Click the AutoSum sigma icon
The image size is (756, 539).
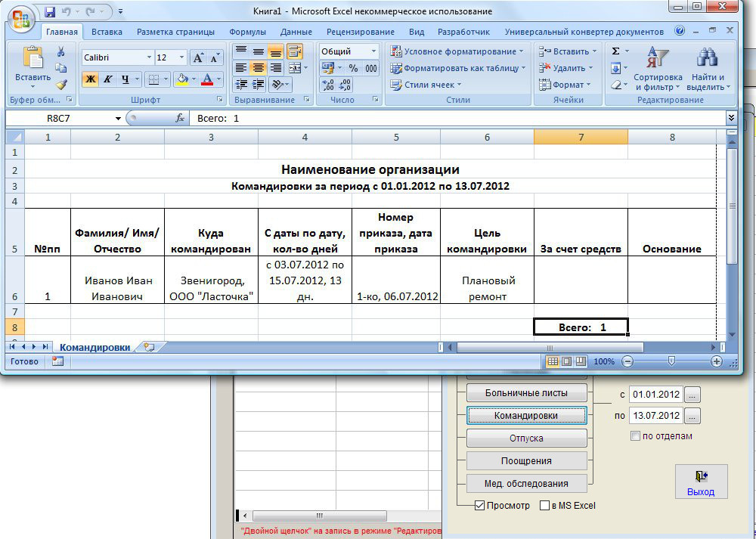coord(615,51)
